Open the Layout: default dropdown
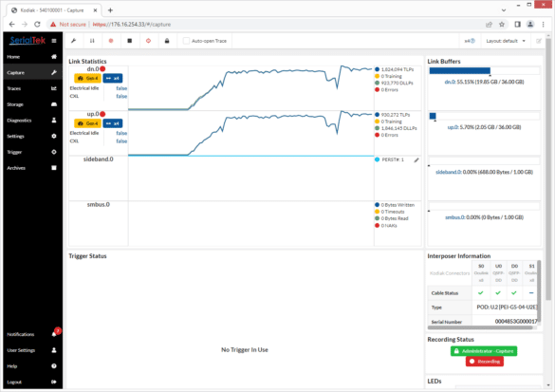555x392 pixels. (506, 41)
